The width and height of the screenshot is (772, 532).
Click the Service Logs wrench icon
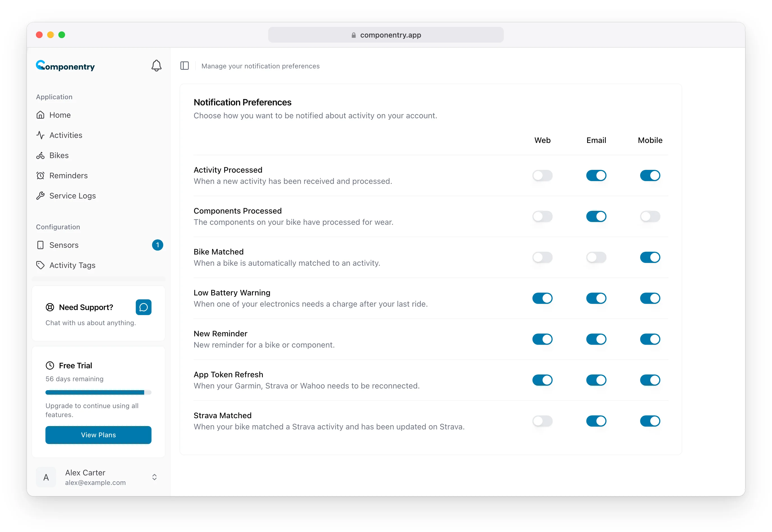pos(40,196)
